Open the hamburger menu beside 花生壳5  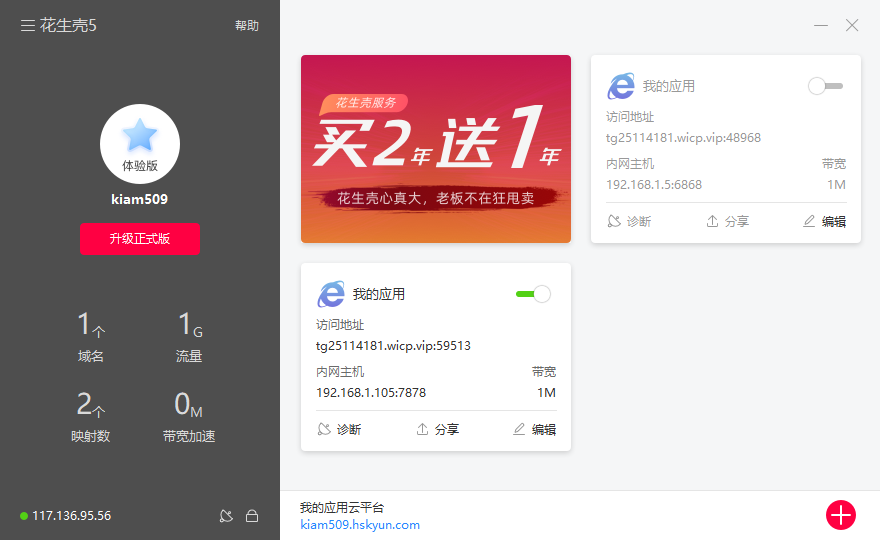tap(28, 25)
